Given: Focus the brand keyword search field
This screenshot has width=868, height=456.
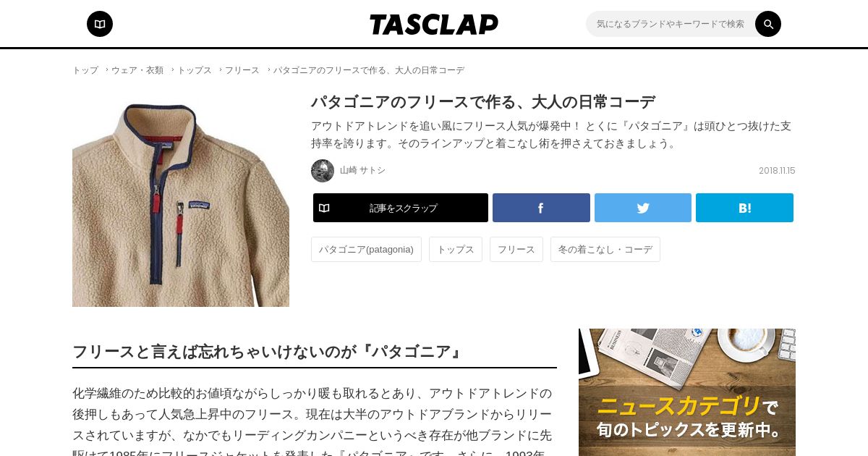Looking at the screenshot, I should point(671,24).
